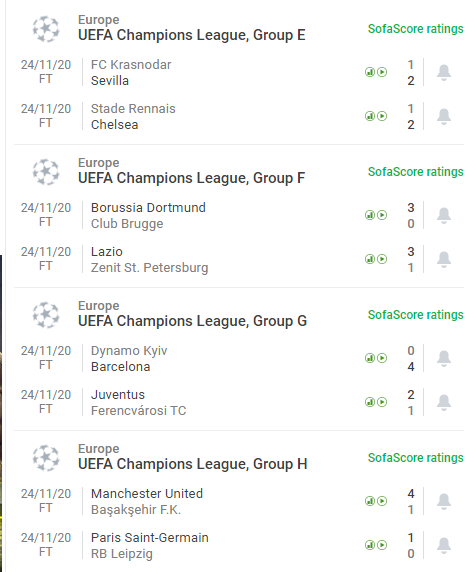Open highlights play icon for Paris Saint-Germain match
This screenshot has width=472, height=572.
pos(382,545)
